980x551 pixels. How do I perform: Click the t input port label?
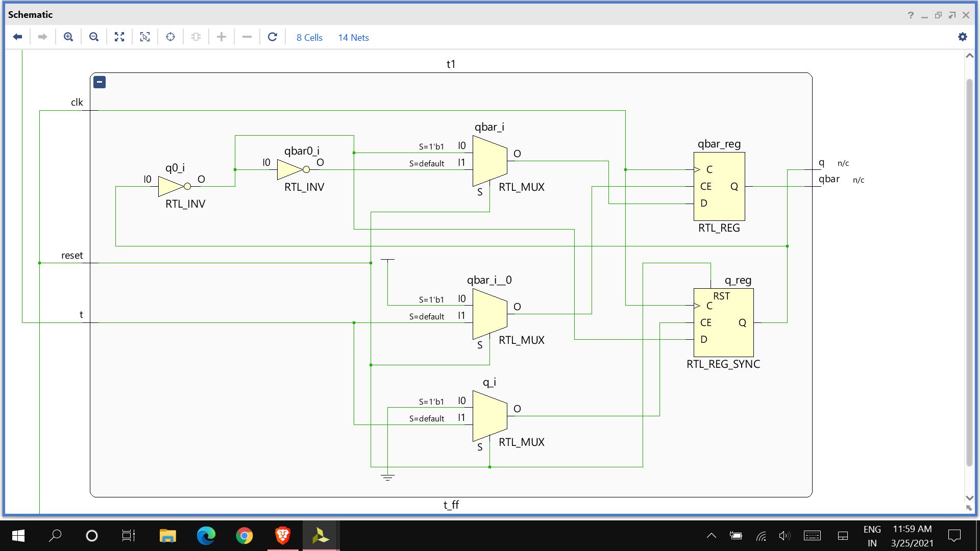[81, 315]
